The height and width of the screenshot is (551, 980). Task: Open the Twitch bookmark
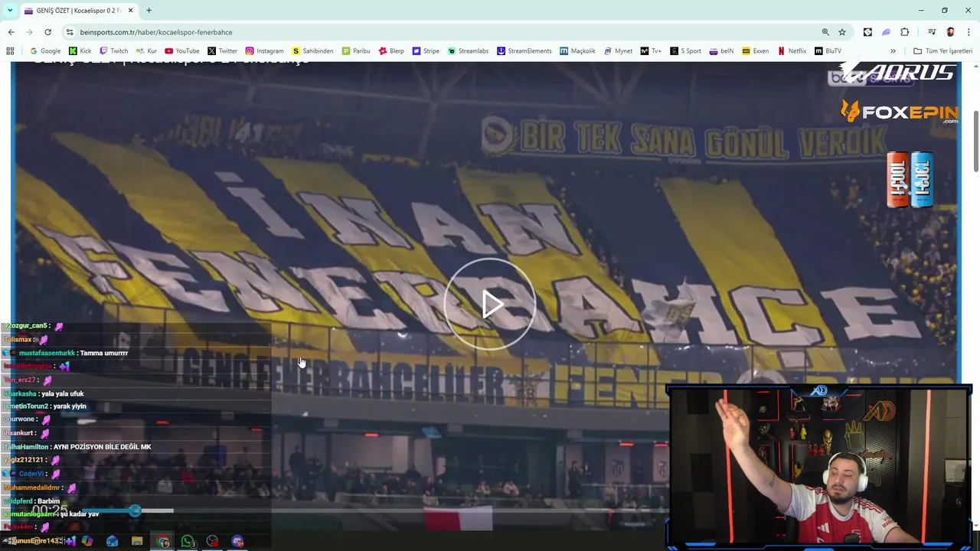point(113,51)
